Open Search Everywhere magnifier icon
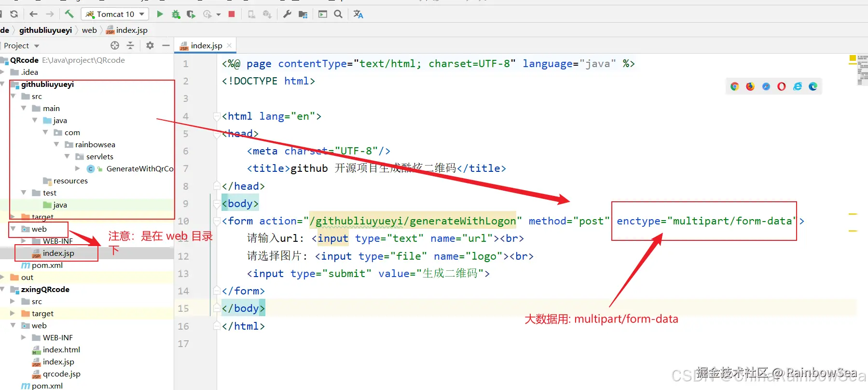The image size is (868, 390). 338,14
